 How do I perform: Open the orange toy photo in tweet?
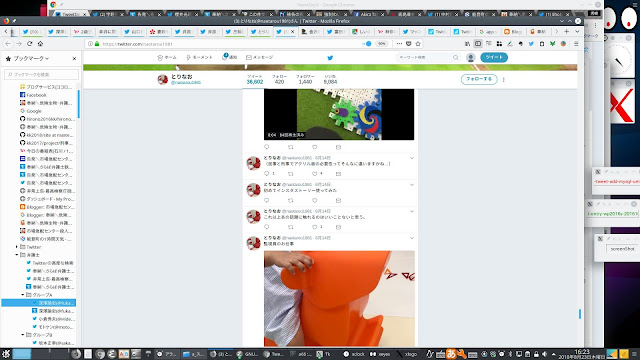339,298
